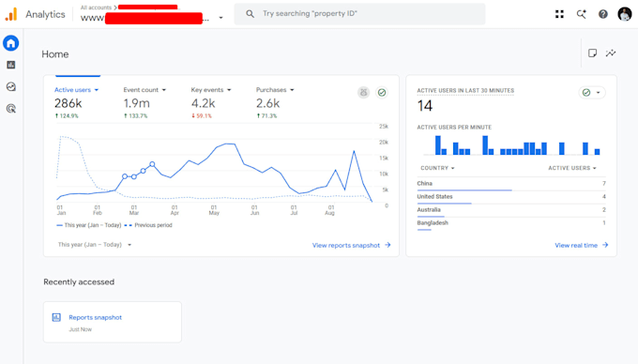Open the Reports snapshot recent link
638x364 pixels.
pos(95,317)
